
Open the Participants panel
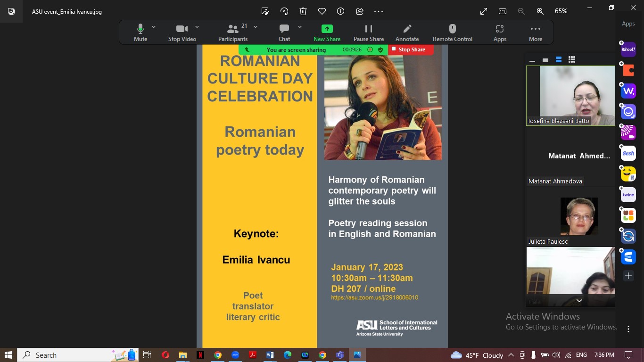[x=233, y=33]
